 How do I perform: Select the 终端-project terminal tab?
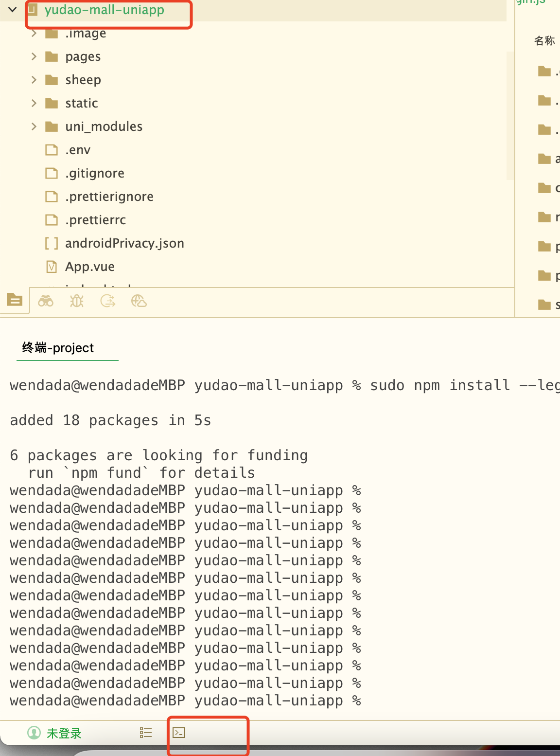tap(58, 348)
